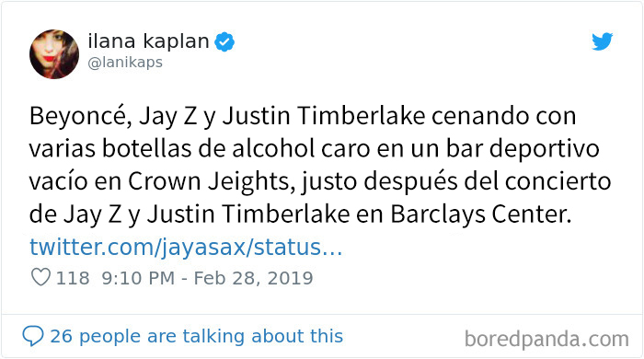Viewport: 644px width, 359px height.
Task: Click the speech bubble reply icon
Action: point(33,336)
